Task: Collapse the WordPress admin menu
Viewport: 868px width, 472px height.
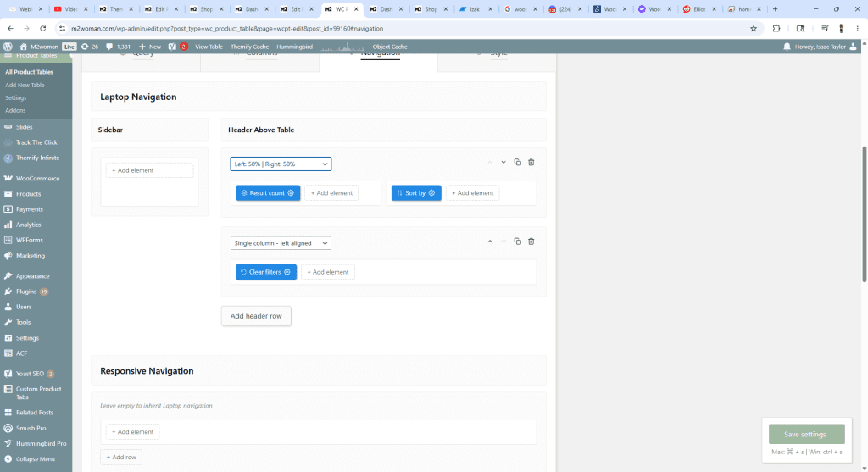Action: pyautogui.click(x=36, y=458)
